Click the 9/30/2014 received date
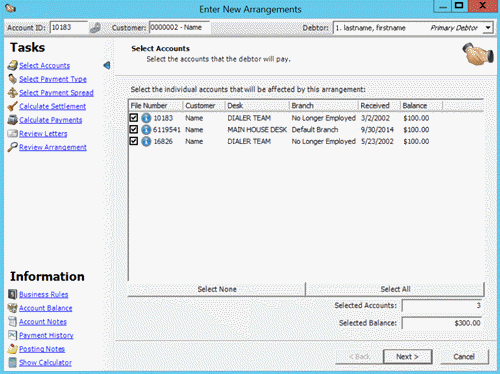Screen dimensions: 500x374 (377, 130)
